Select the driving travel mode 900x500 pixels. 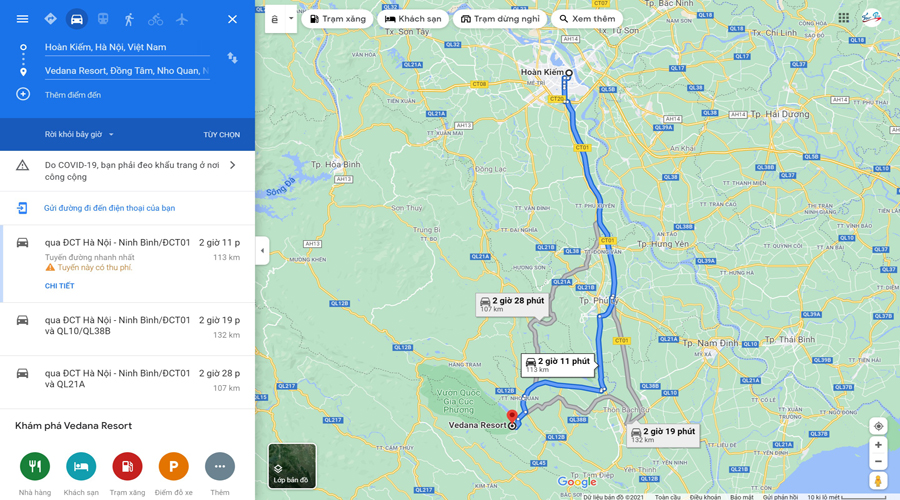[76, 19]
